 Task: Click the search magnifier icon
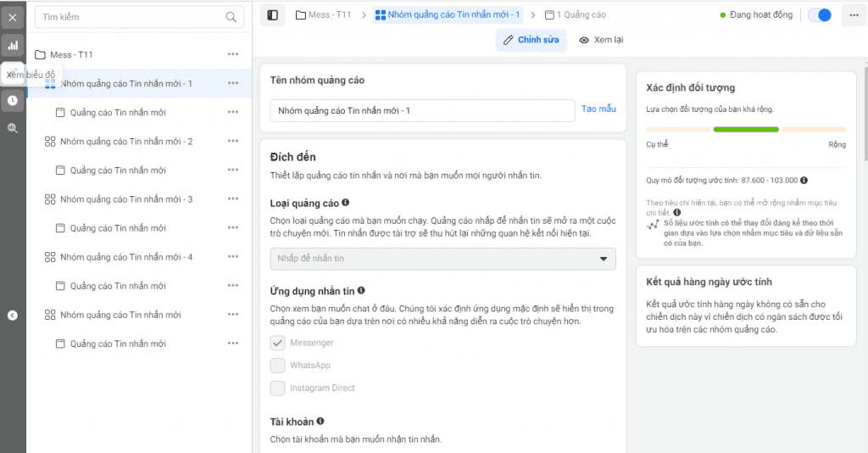pyautogui.click(x=231, y=17)
